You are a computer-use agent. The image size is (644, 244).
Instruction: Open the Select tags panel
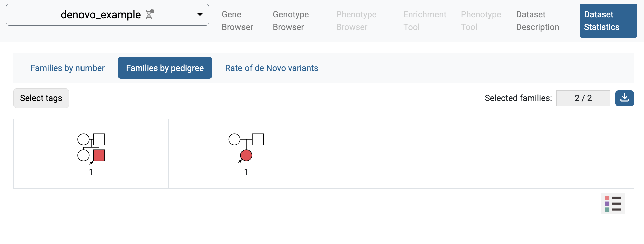41,98
